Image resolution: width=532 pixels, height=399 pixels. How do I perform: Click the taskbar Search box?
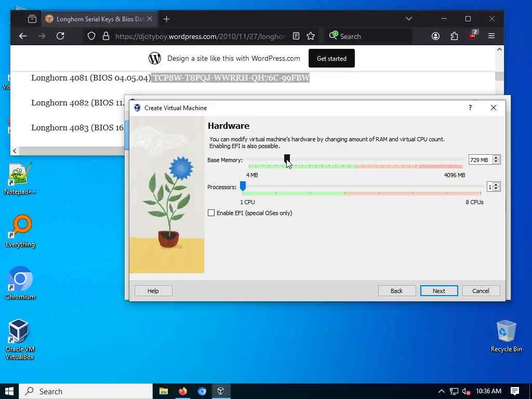coord(86,391)
